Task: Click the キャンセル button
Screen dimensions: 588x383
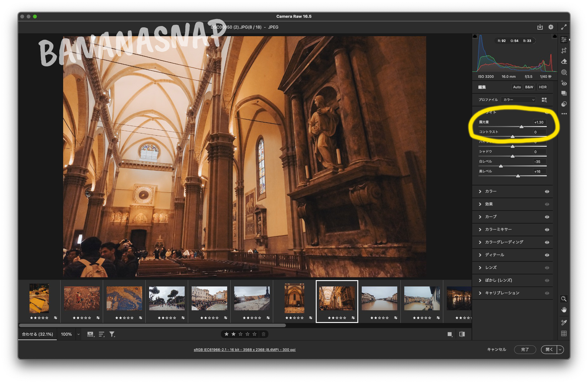Action: [497, 349]
